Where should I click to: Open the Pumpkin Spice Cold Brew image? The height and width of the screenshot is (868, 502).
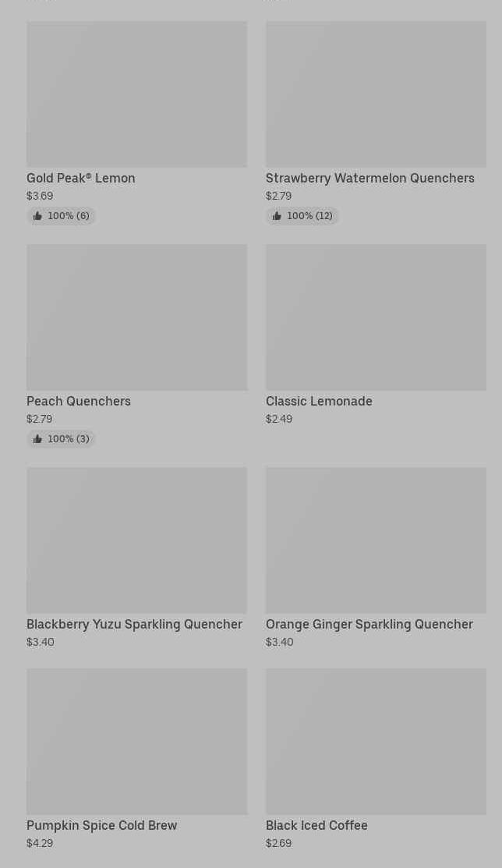tap(136, 742)
